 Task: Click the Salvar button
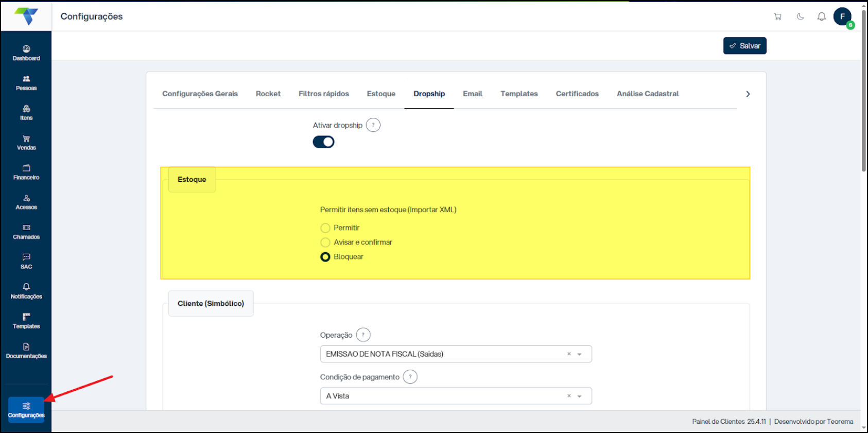tap(745, 46)
